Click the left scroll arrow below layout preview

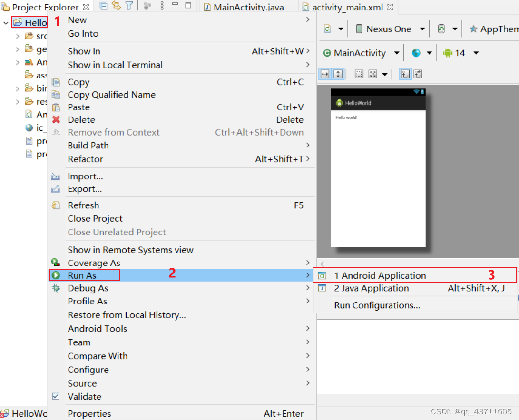click(322, 264)
